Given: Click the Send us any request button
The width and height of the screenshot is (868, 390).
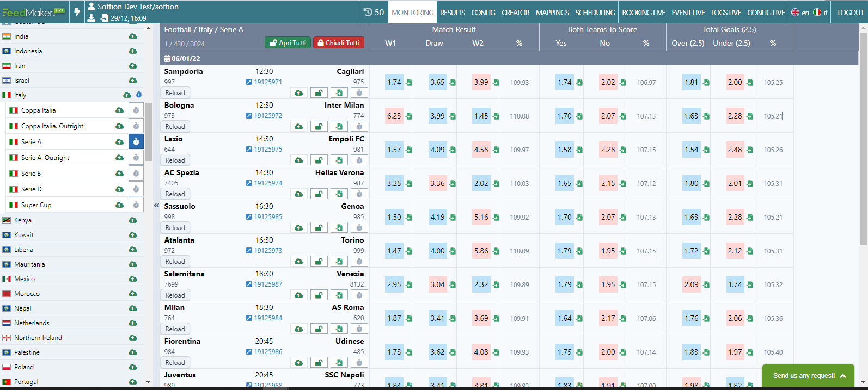Looking at the screenshot, I should click(808, 376).
